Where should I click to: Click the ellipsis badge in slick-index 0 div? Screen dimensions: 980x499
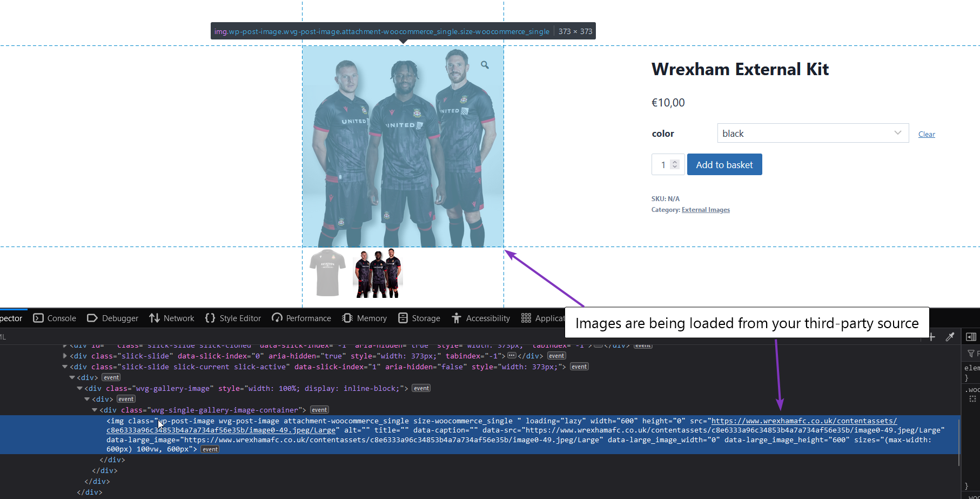512,356
